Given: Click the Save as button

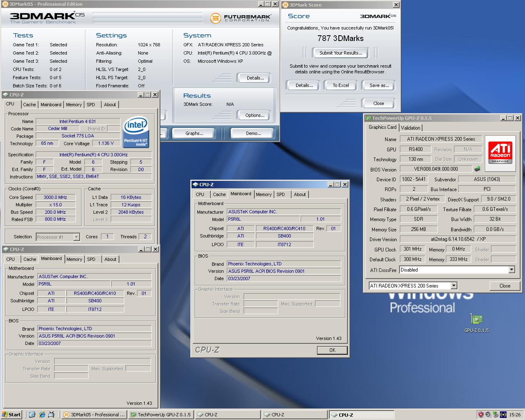Looking at the screenshot, I should (x=379, y=85).
